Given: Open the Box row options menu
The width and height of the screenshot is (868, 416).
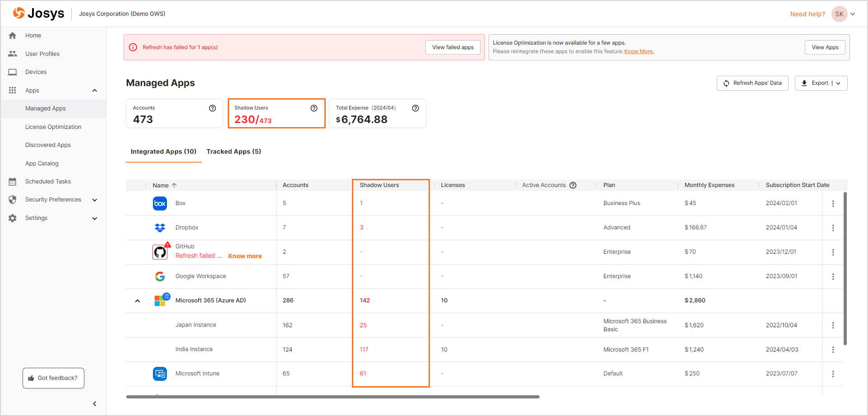Looking at the screenshot, I should coord(833,204).
